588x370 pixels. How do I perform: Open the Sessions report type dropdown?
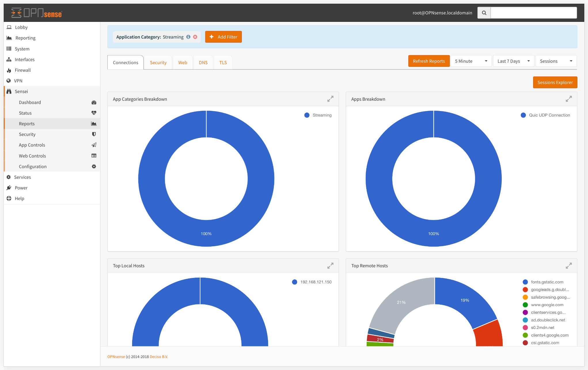tap(556, 61)
